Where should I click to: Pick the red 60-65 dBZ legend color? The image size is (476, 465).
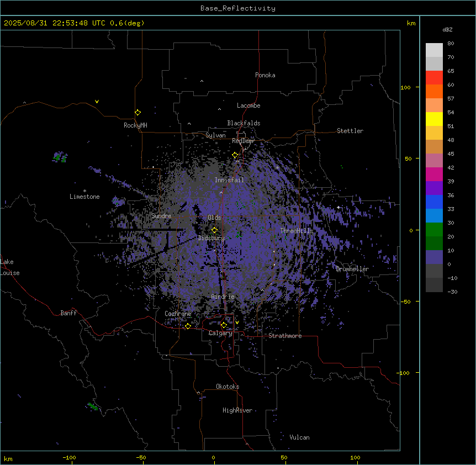tap(434, 77)
